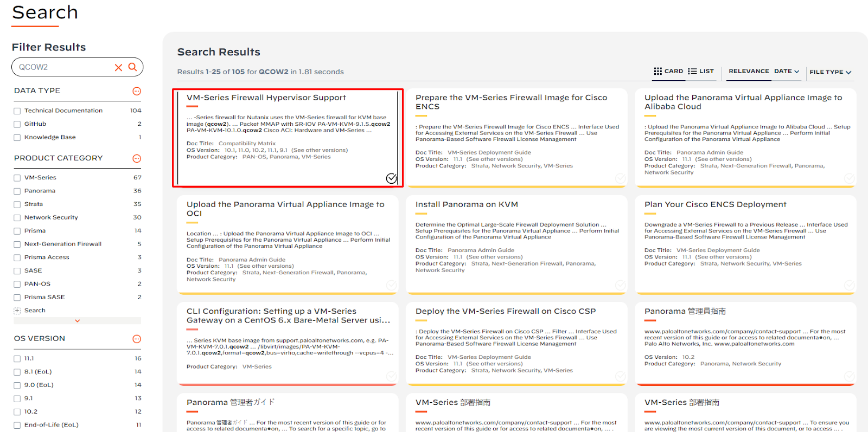The height and width of the screenshot is (432, 868).
Task: Check the Prisma Access filter
Action: [x=17, y=257]
